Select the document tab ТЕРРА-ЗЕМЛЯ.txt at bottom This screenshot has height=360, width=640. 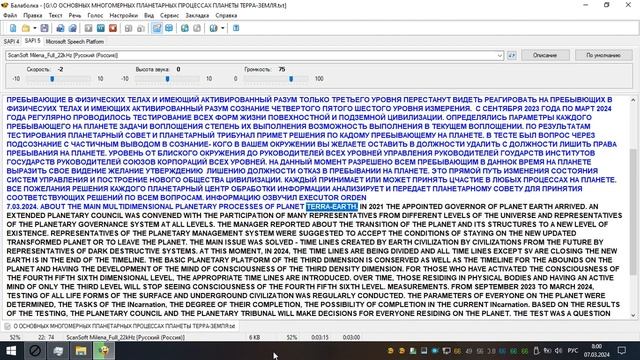(x=121, y=326)
